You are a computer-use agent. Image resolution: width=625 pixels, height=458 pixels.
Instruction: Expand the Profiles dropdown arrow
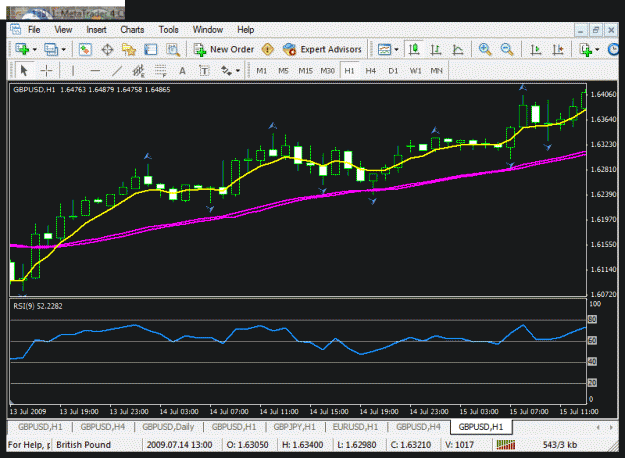[x=63, y=50]
